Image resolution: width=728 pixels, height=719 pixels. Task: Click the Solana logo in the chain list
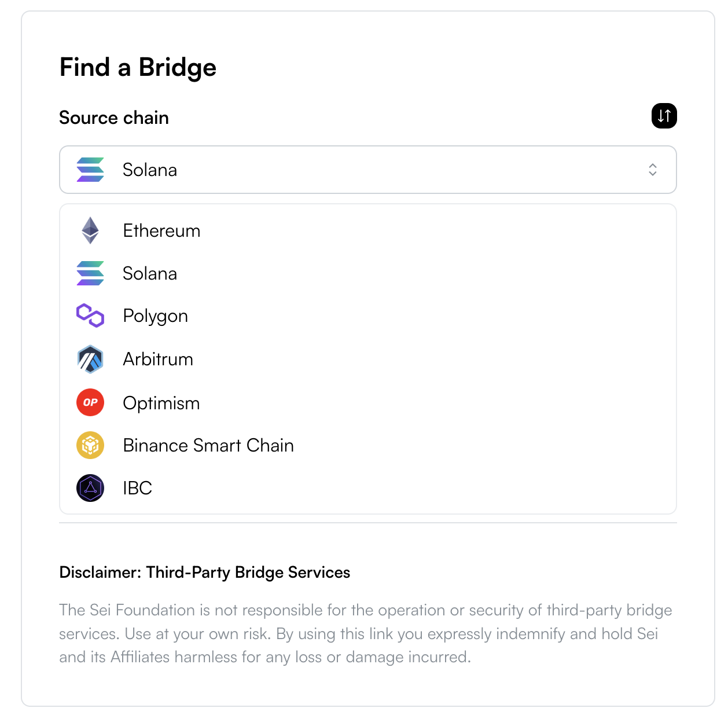[90, 273]
